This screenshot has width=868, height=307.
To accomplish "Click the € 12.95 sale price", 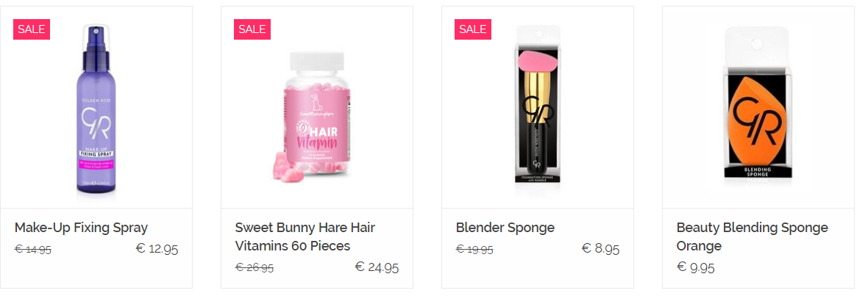I will 157,249.
